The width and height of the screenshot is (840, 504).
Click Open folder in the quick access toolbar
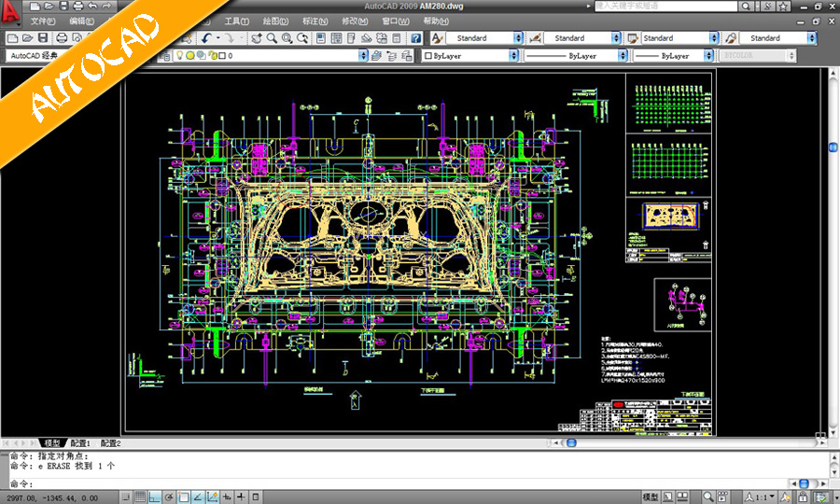[49, 7]
